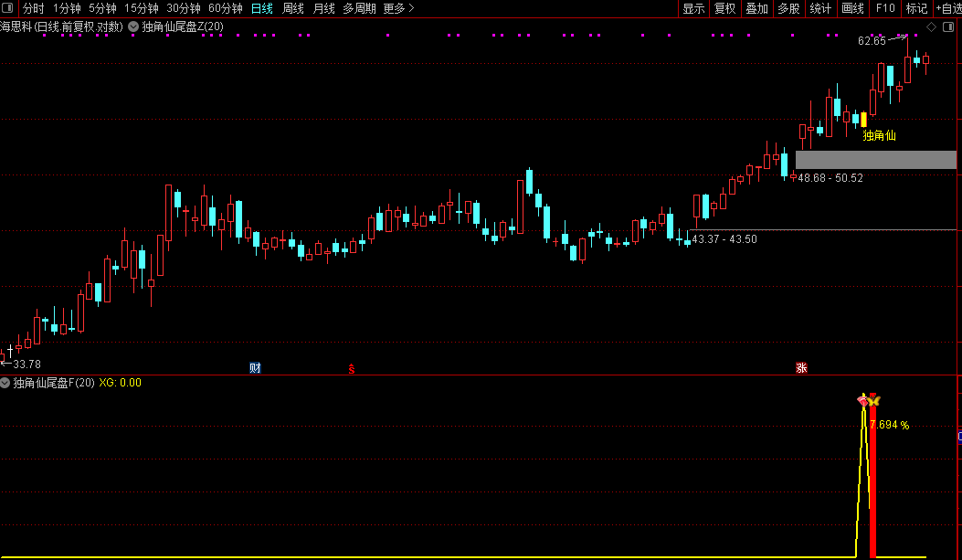Open the 多周期 multi-period view
Viewport: 962px width, 560px height.
click(x=359, y=8)
